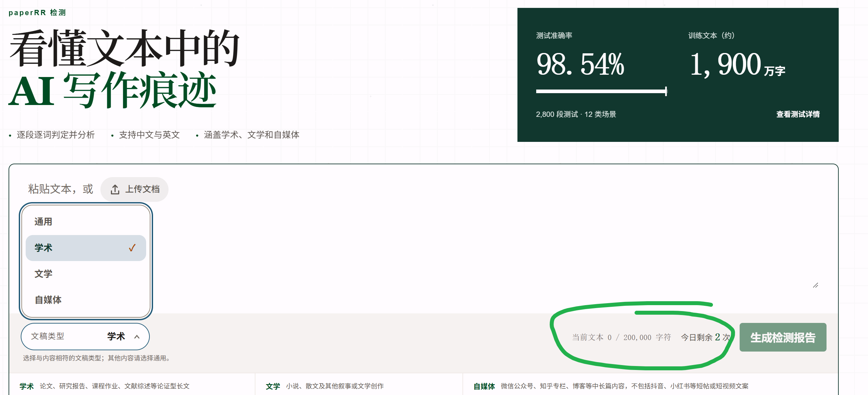Click the paperRR 检测 logo text
The height and width of the screenshot is (395, 868).
coord(37,13)
